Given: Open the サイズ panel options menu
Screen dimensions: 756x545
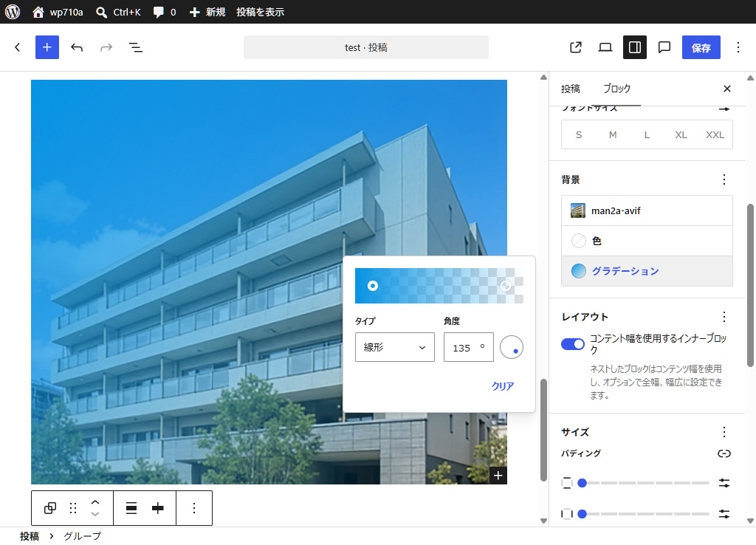Looking at the screenshot, I should [724, 432].
